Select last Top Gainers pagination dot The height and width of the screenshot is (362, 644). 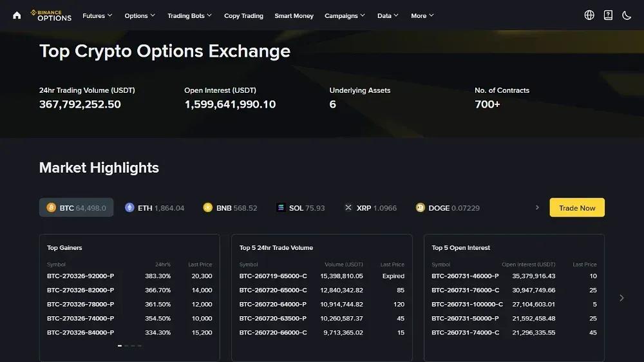pos(140,345)
